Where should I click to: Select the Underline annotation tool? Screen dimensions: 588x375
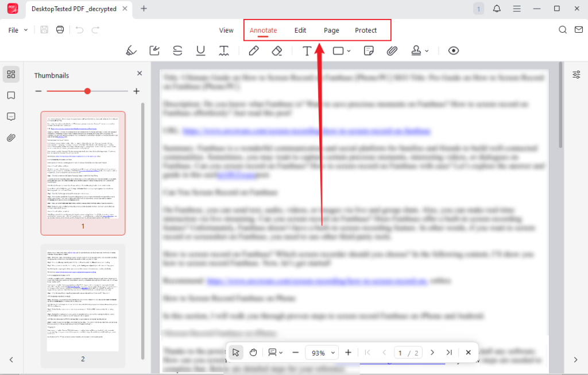click(200, 51)
